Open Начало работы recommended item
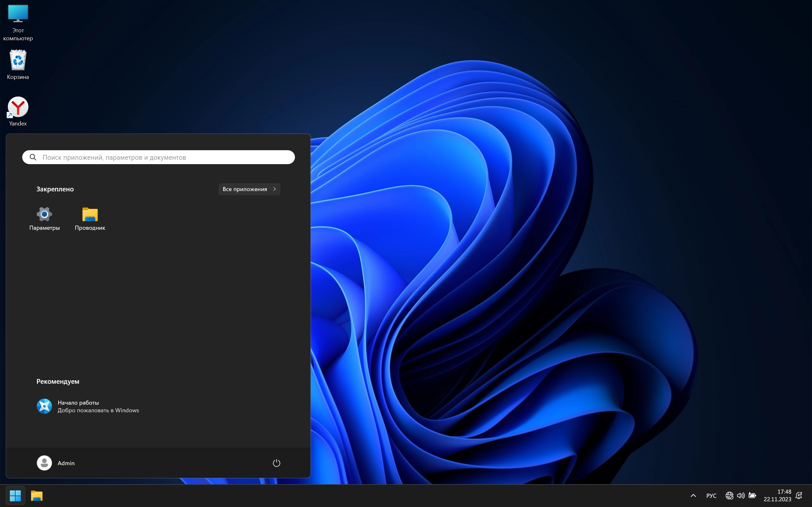 pyautogui.click(x=88, y=406)
